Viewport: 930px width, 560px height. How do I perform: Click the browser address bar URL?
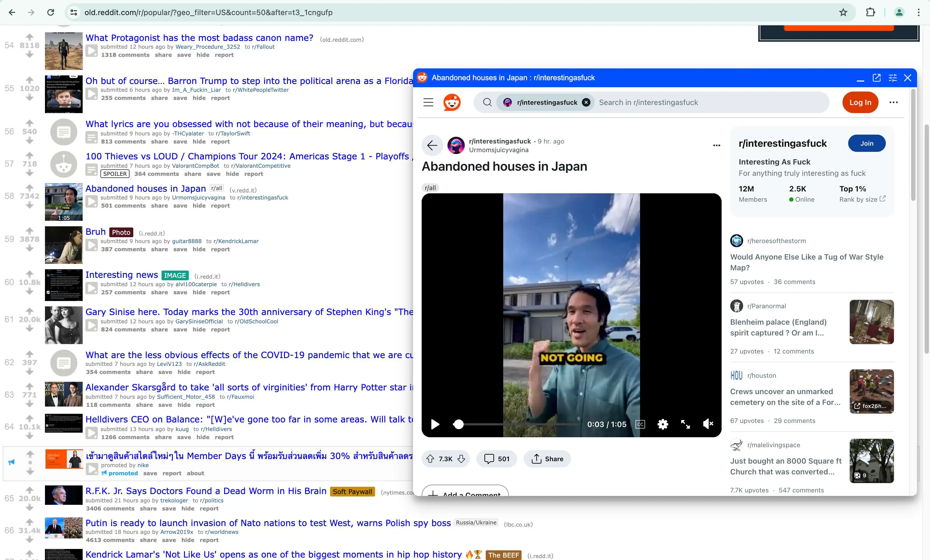click(208, 12)
